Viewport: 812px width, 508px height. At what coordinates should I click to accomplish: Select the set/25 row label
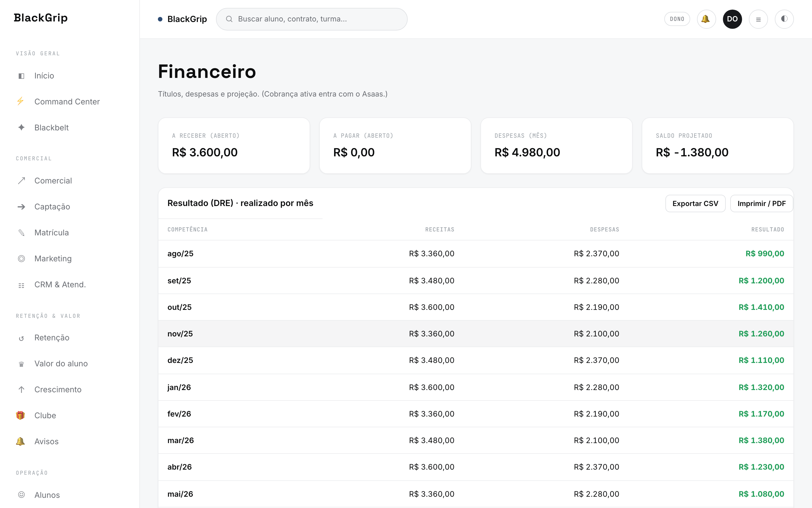click(179, 281)
